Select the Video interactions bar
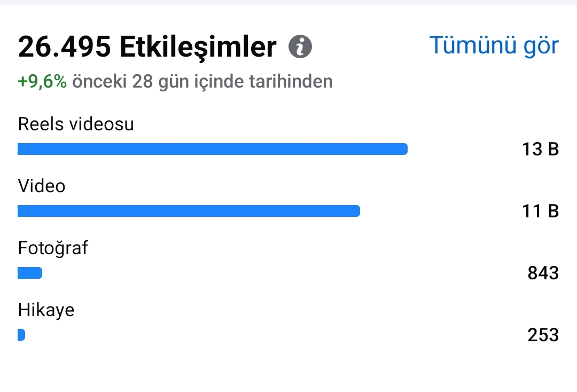577x392 pixels. [189, 211]
